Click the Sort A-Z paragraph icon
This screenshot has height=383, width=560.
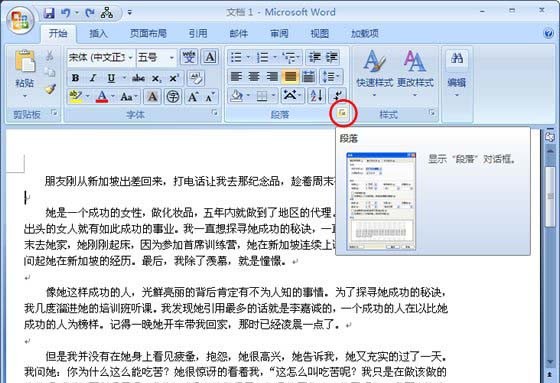[x=317, y=96]
